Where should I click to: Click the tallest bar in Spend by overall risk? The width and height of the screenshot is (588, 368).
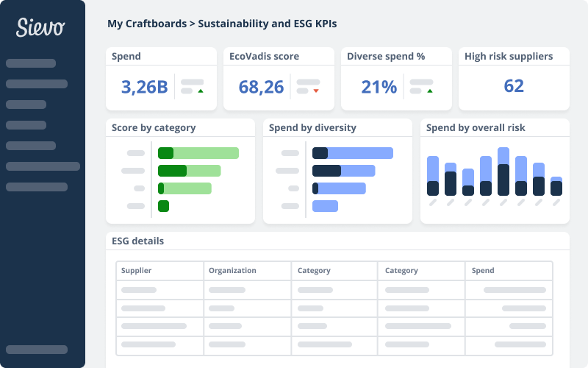coord(503,171)
